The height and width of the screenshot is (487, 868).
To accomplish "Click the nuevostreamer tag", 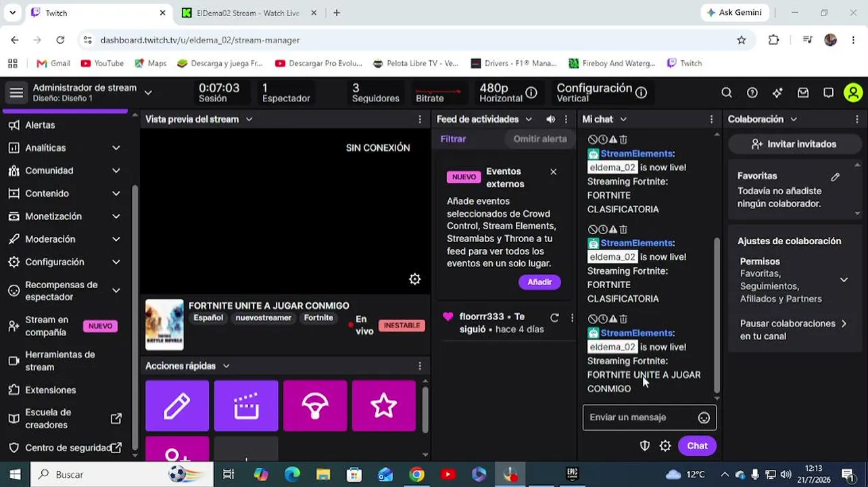I will coord(263,318).
